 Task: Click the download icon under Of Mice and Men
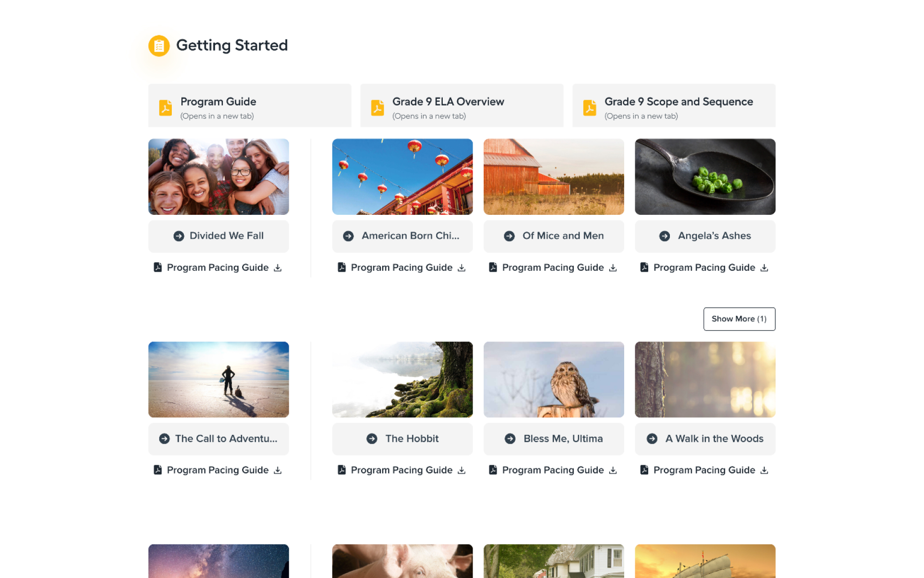point(613,268)
